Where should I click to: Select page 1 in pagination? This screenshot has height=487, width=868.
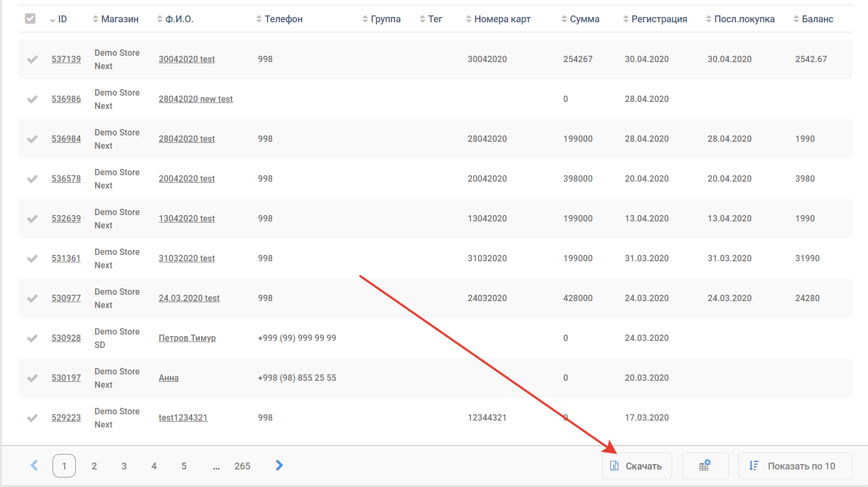point(64,466)
